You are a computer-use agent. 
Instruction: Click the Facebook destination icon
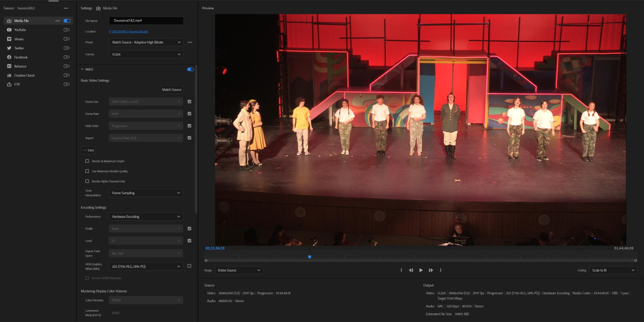[9, 57]
